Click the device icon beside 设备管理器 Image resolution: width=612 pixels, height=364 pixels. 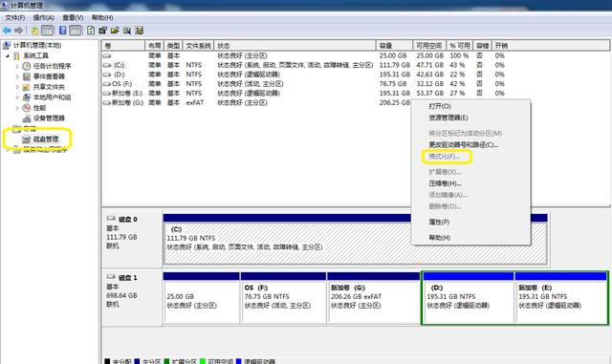click(27, 118)
